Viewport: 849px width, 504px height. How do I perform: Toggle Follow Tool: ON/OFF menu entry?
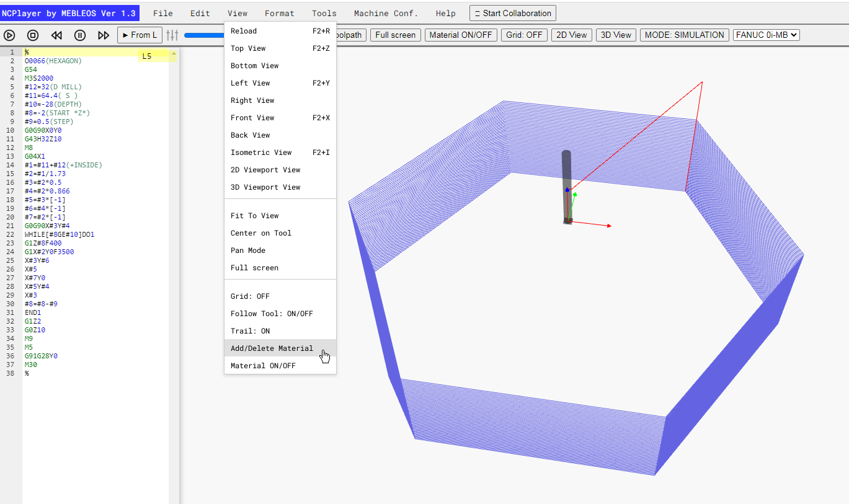(280, 314)
